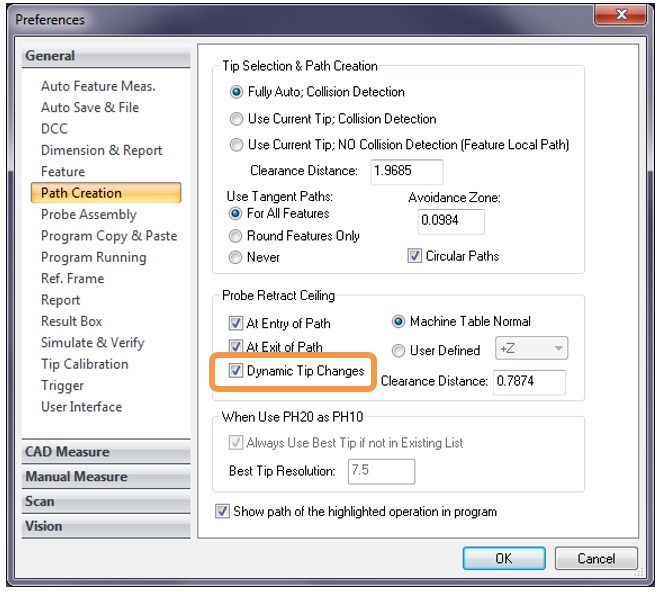Open Result Box preferences

71,321
